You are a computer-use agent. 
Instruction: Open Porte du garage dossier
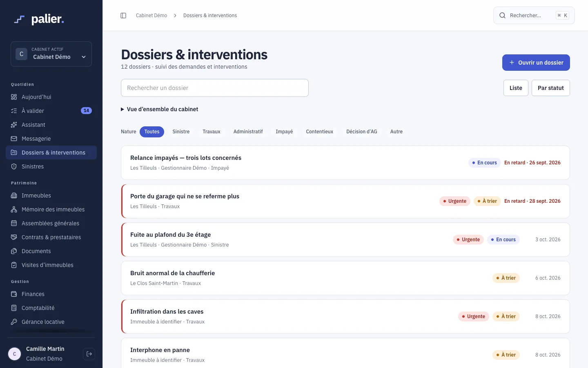tap(345, 201)
